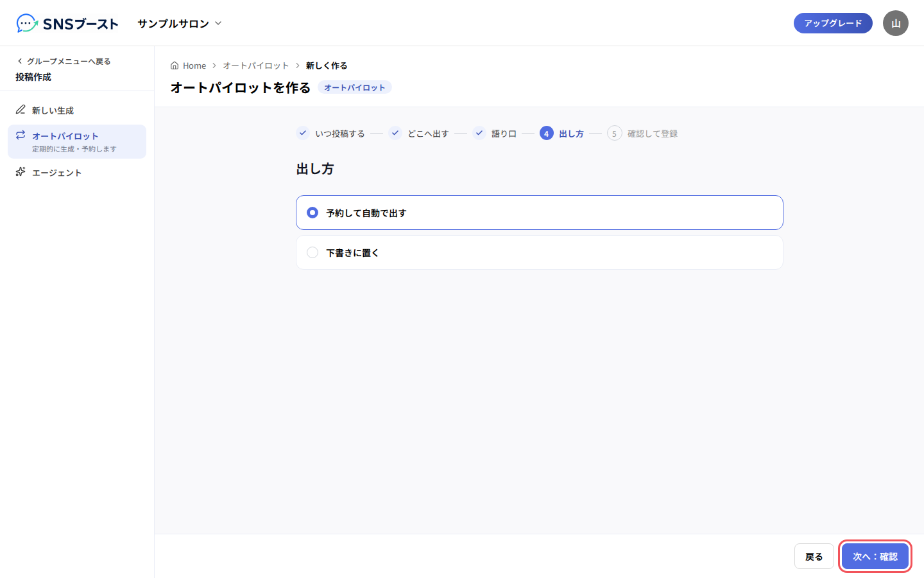This screenshot has width=924, height=578.
Task: Select the オートパイロット sidebar item
Action: [x=77, y=141]
